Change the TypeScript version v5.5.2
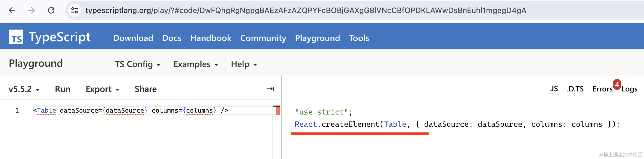Image resolution: width=644 pixels, height=159 pixels. (x=24, y=89)
